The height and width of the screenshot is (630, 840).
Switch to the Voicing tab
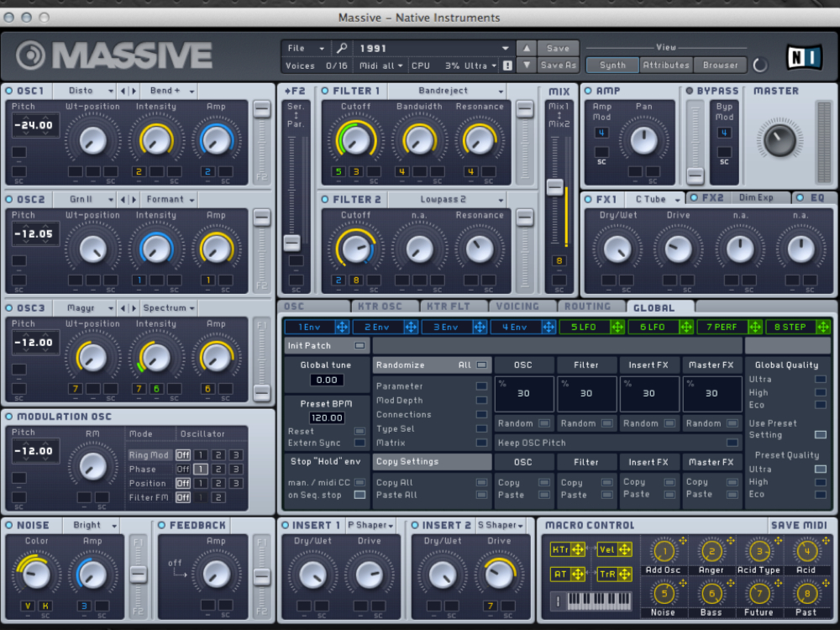(522, 307)
